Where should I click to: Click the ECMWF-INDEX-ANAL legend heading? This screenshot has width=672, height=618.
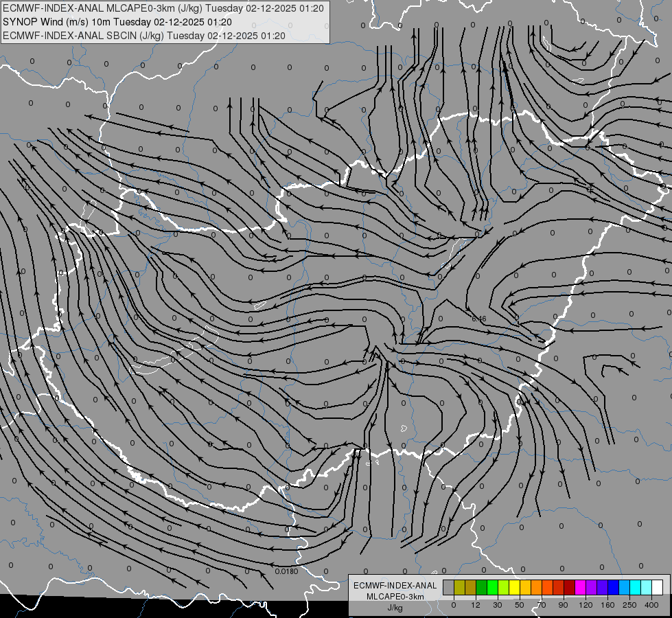[395, 586]
